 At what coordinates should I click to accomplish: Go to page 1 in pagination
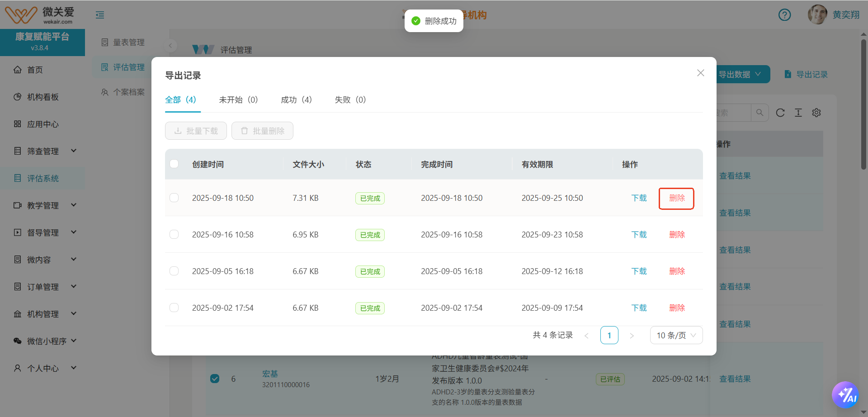[609, 335]
